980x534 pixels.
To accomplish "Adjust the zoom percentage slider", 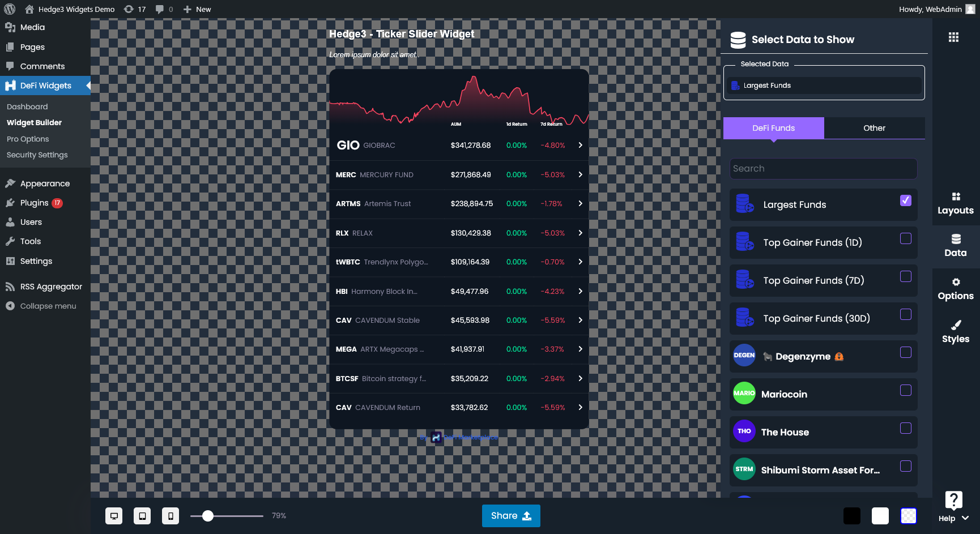I will [x=208, y=516].
